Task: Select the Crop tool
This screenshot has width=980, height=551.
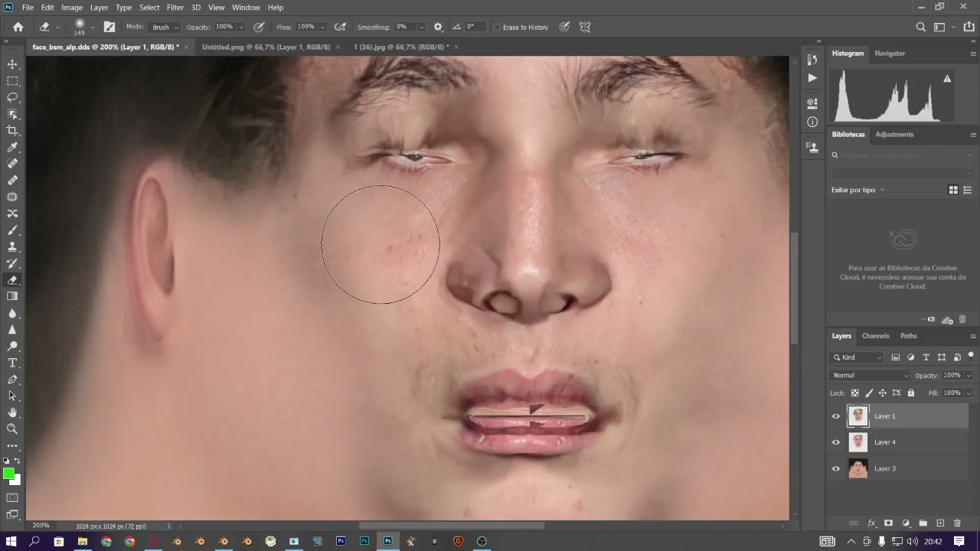Action: click(x=12, y=131)
